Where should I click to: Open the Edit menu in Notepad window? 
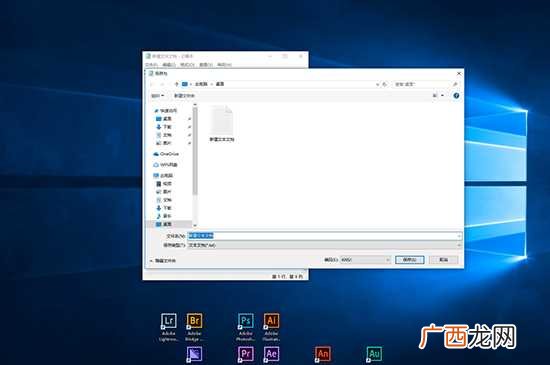(x=169, y=65)
